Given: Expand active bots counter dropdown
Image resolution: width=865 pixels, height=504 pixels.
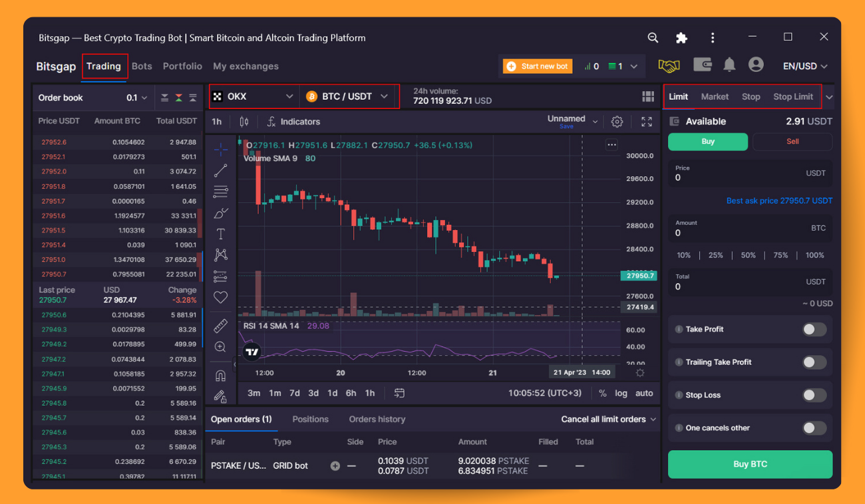Looking at the screenshot, I should click(x=634, y=66).
